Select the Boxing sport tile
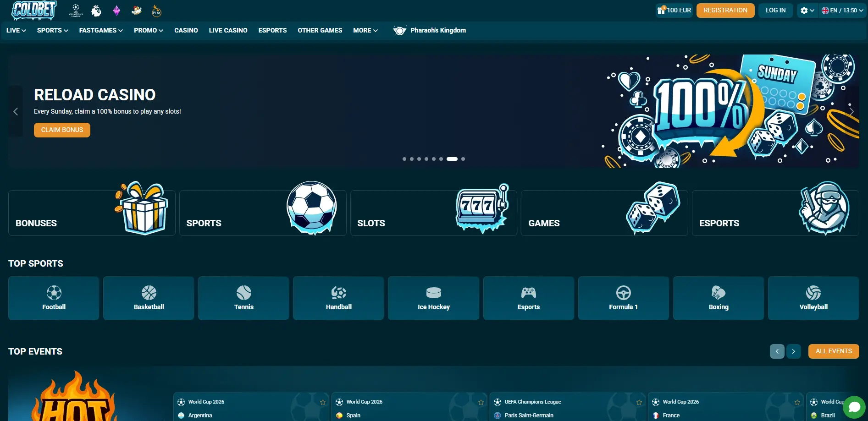 719,298
